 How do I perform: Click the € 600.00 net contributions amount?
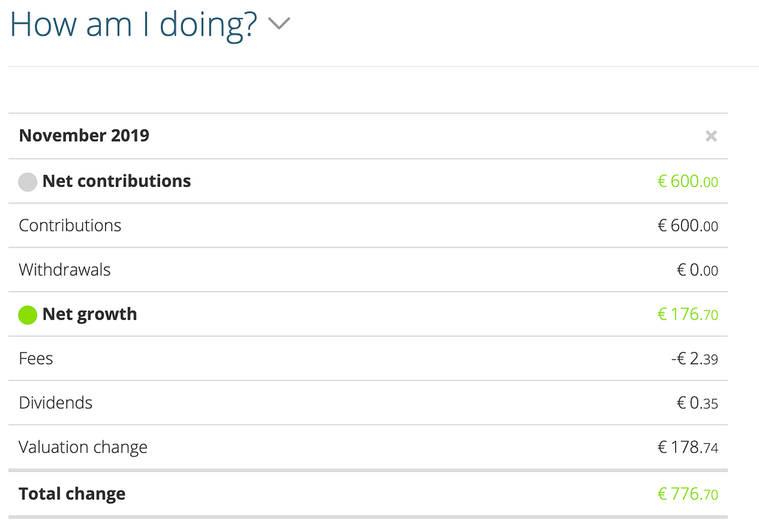688,182
